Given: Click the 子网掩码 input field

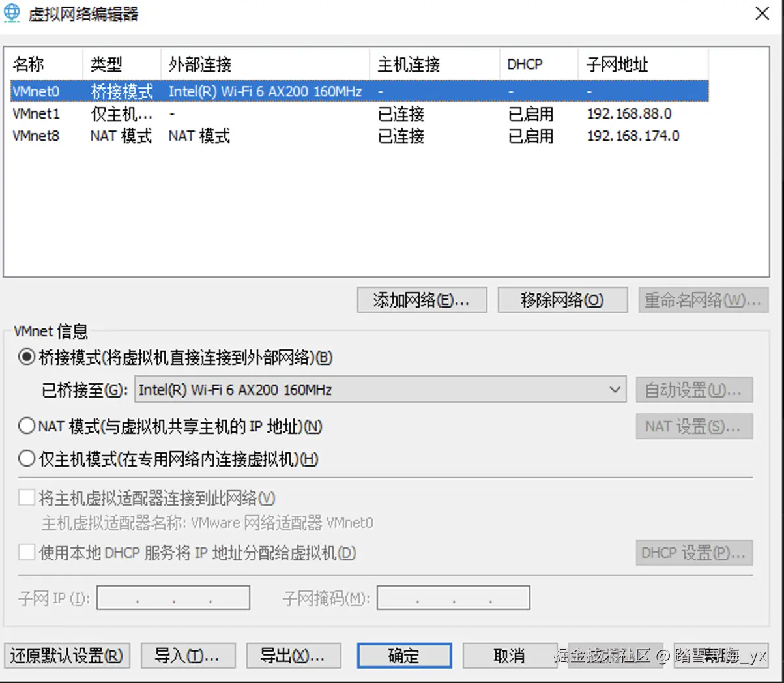Looking at the screenshot, I should [x=454, y=598].
